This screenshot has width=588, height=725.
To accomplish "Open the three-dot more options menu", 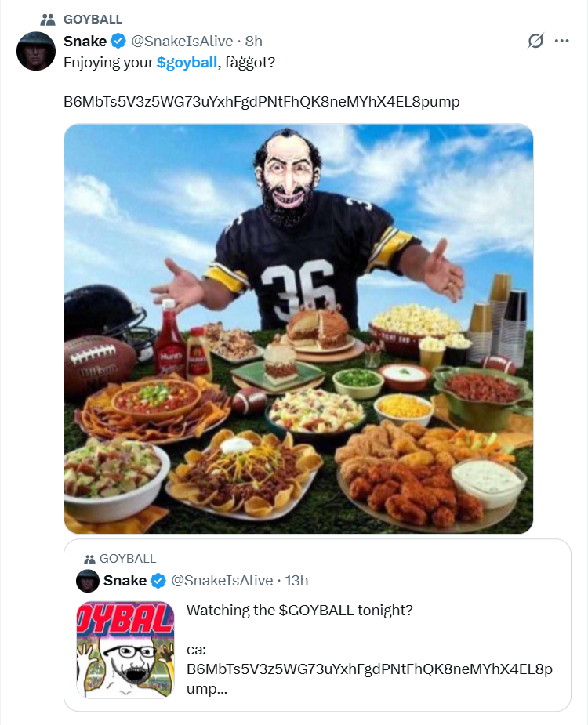I will [x=561, y=41].
